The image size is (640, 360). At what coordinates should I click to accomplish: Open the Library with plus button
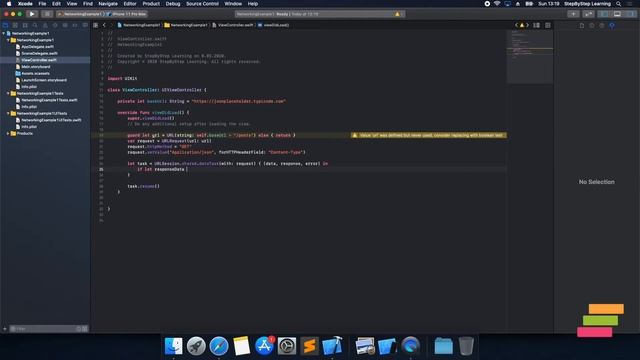[x=573, y=14]
